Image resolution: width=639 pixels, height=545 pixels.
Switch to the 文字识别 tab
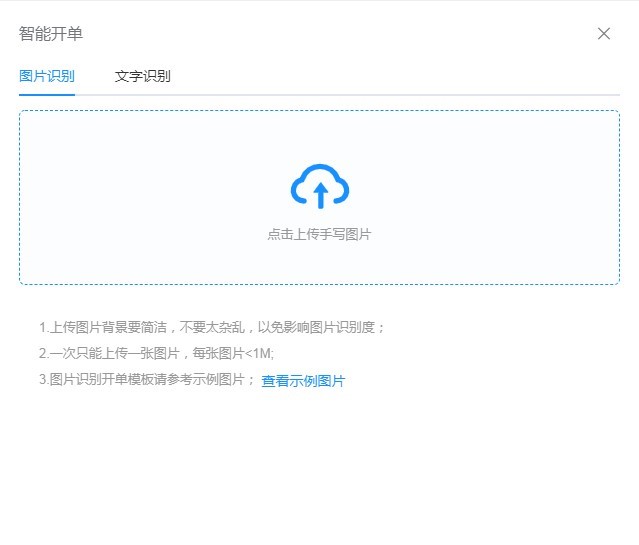click(142, 76)
